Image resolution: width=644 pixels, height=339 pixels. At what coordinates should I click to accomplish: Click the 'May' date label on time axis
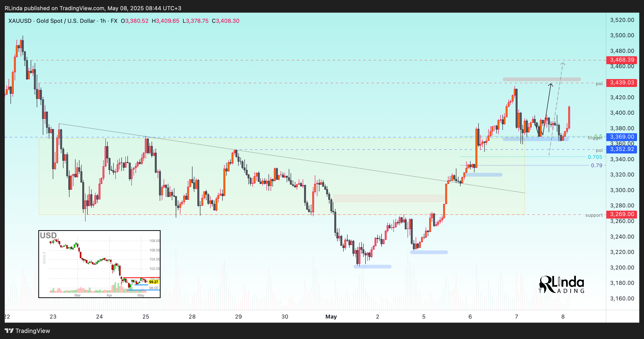point(331,317)
